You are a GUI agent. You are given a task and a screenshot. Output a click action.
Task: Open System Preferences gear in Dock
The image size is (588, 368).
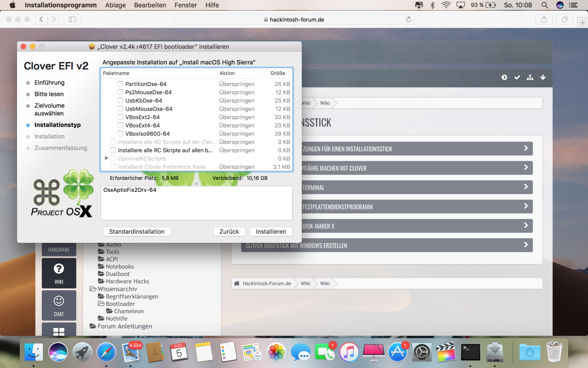tap(422, 352)
